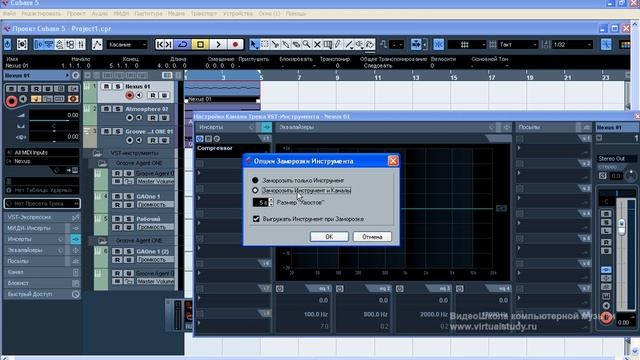Start playback with the Play button
Image resolution: width=640 pixels, height=360 pixels.
[218, 44]
